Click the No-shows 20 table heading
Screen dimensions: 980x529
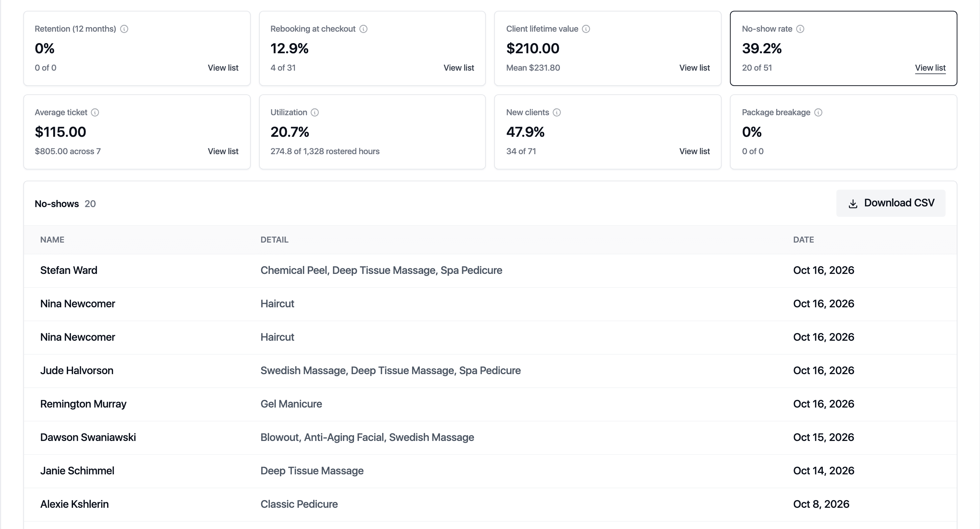coord(65,204)
